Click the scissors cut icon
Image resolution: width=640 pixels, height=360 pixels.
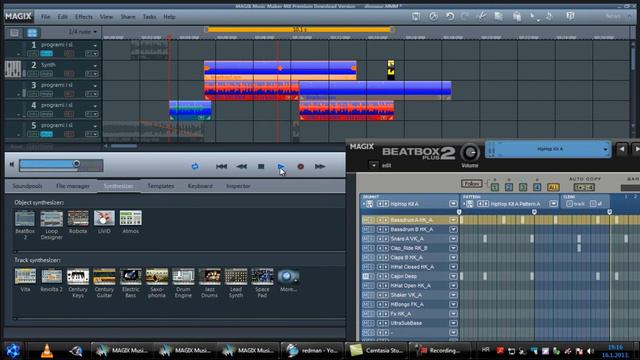[482, 16]
